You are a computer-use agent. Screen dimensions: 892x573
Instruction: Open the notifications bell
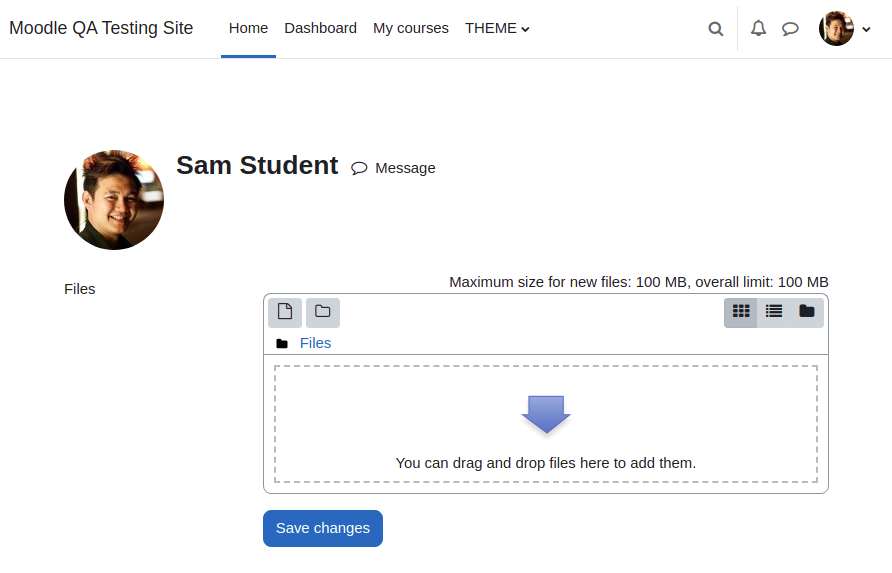(758, 28)
